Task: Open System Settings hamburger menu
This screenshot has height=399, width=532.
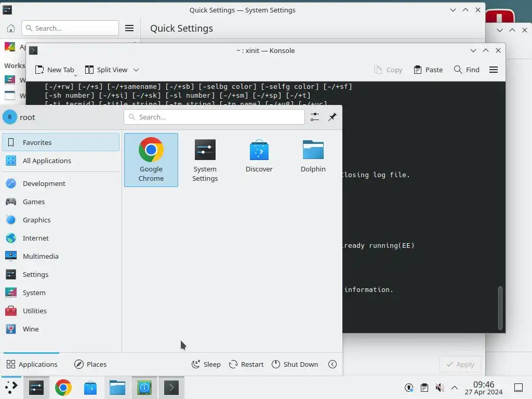Action: point(129,28)
